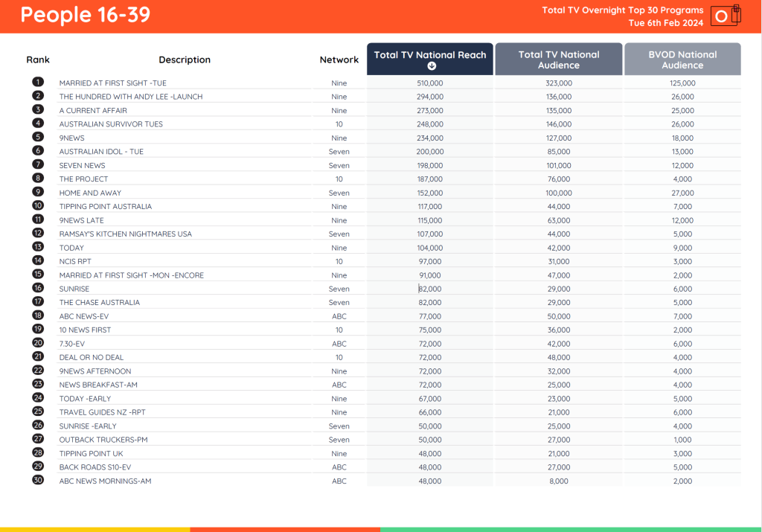Viewport: 762px width, 532px height.
Task: Click the rank 1 badge beside MARRIED AT FIRST SIGHT
Action: tap(38, 83)
